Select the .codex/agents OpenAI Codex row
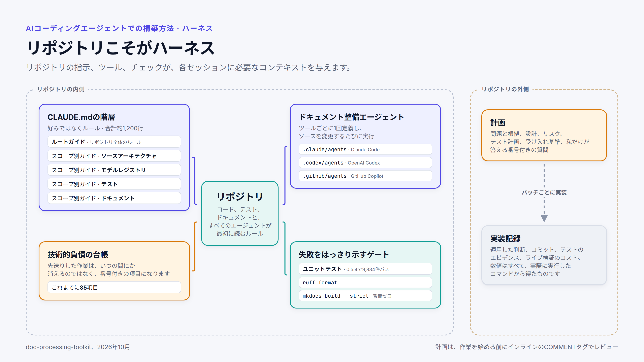Viewport: 644px width, 362px height. (365, 163)
